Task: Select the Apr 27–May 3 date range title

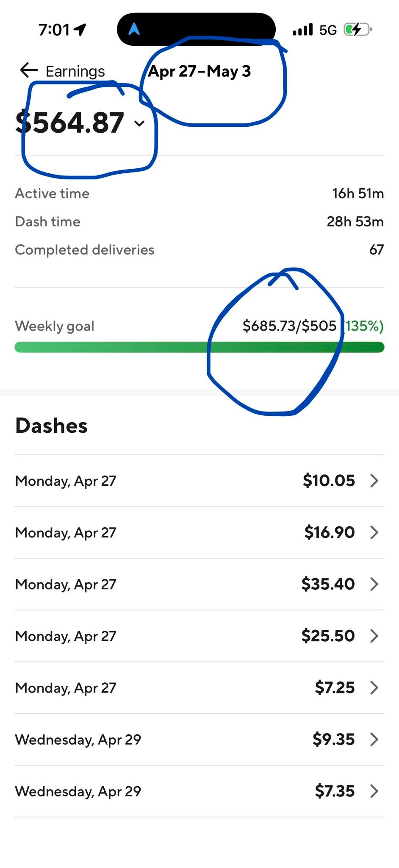Action: (x=199, y=71)
